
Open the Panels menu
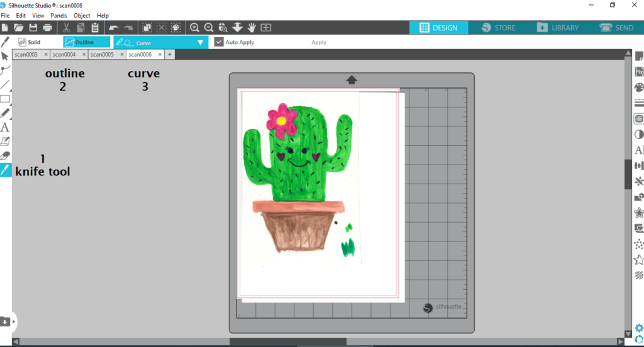[58, 15]
